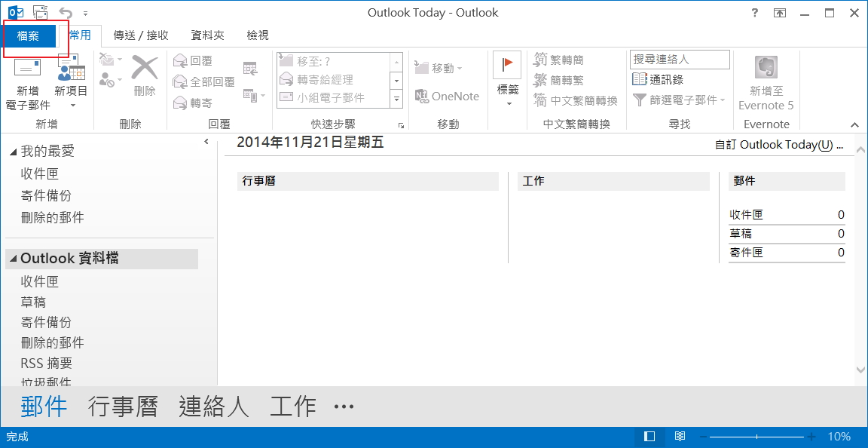Select 刪除的郵件 under 我的最愛
This screenshot has height=448, width=868.
[x=53, y=218]
